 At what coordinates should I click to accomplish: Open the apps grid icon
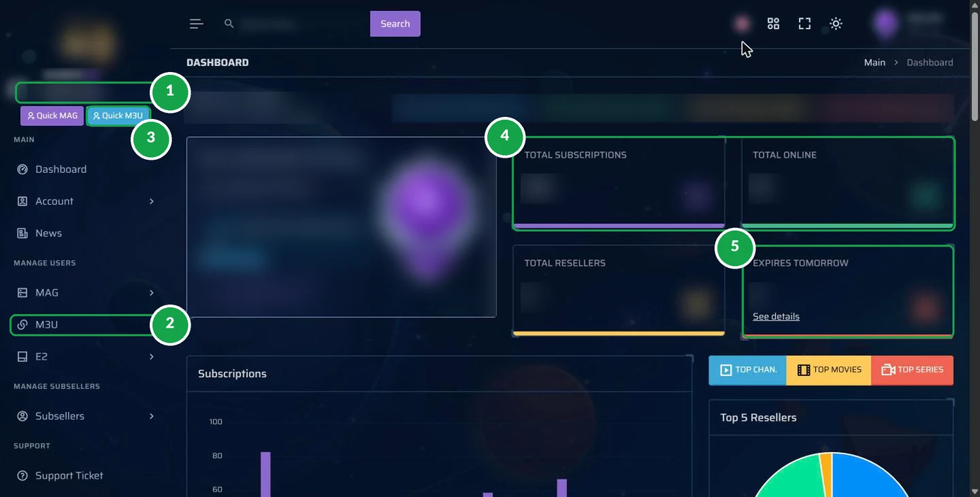773,24
